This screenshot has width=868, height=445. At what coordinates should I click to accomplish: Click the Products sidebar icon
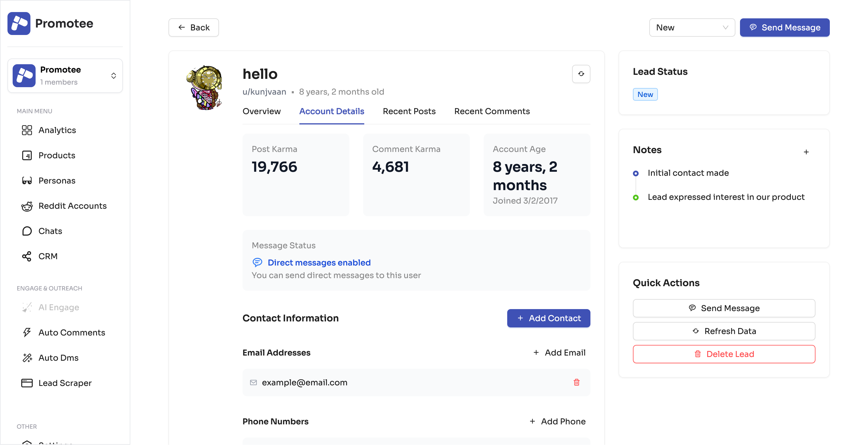(x=27, y=155)
